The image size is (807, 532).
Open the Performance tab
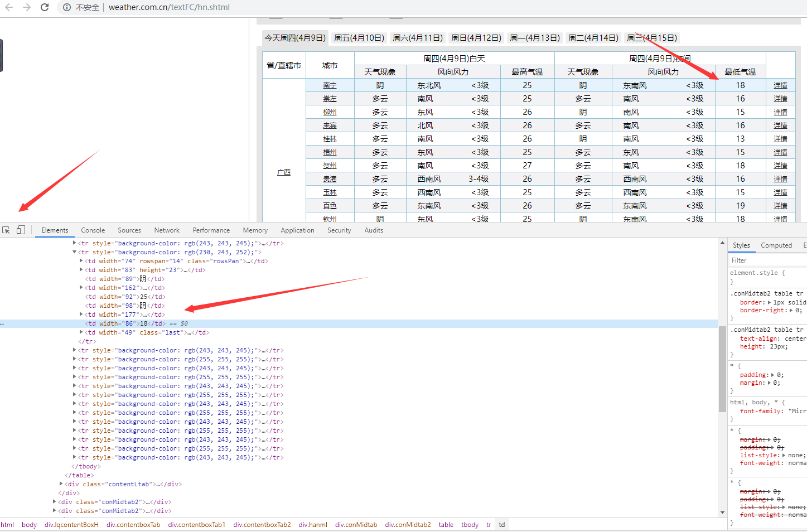[x=211, y=230]
